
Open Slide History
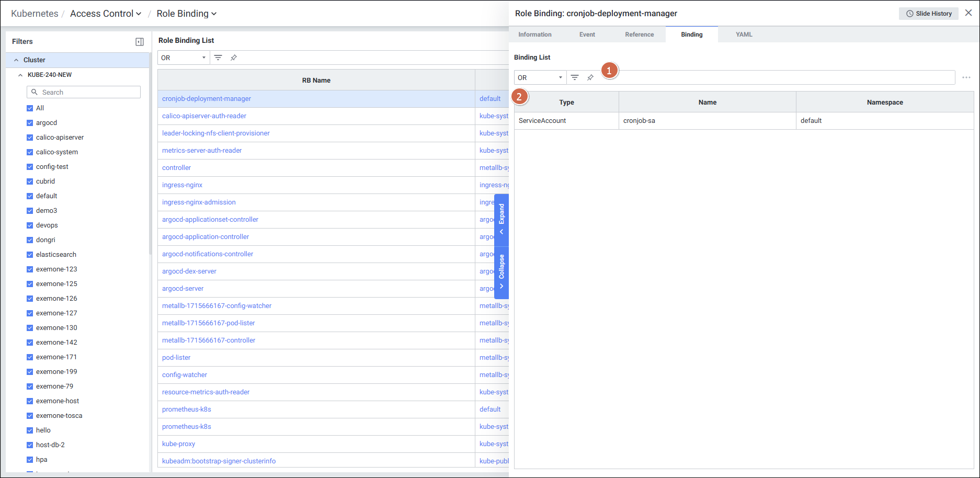point(929,14)
